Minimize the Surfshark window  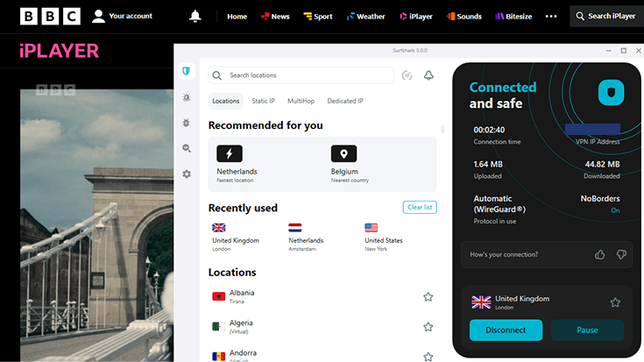click(x=608, y=51)
